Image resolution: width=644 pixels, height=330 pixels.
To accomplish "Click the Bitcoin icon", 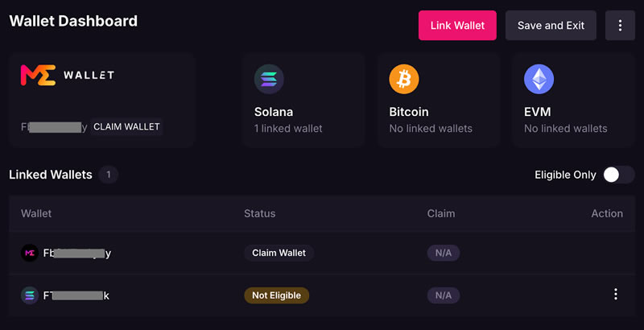I will 404,79.
